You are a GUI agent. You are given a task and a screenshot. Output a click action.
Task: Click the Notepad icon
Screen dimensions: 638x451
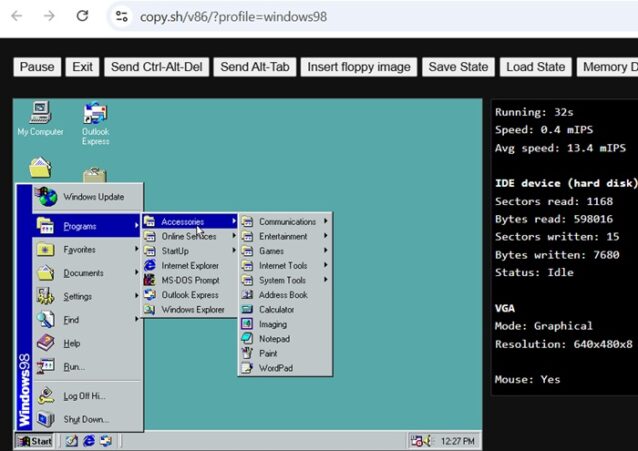(x=247, y=338)
